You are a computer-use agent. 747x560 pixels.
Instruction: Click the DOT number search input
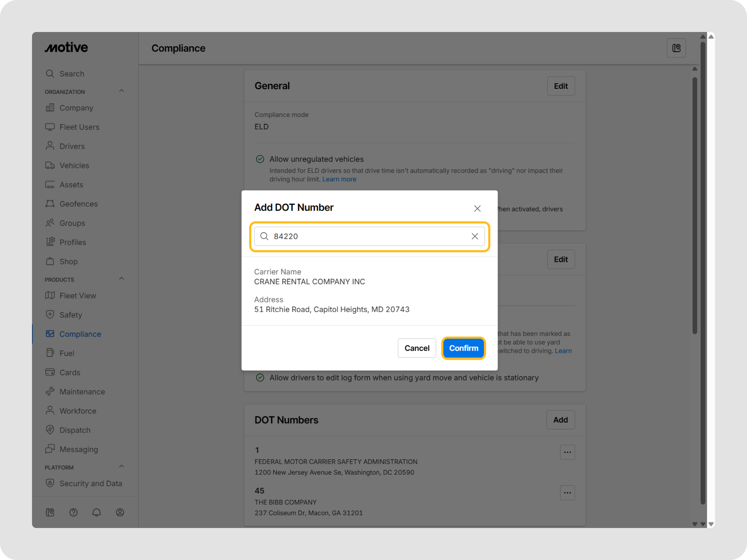click(x=368, y=236)
